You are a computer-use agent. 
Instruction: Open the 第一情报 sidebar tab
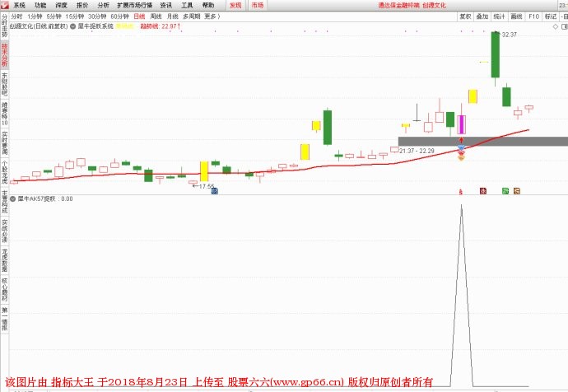[x=4, y=319]
